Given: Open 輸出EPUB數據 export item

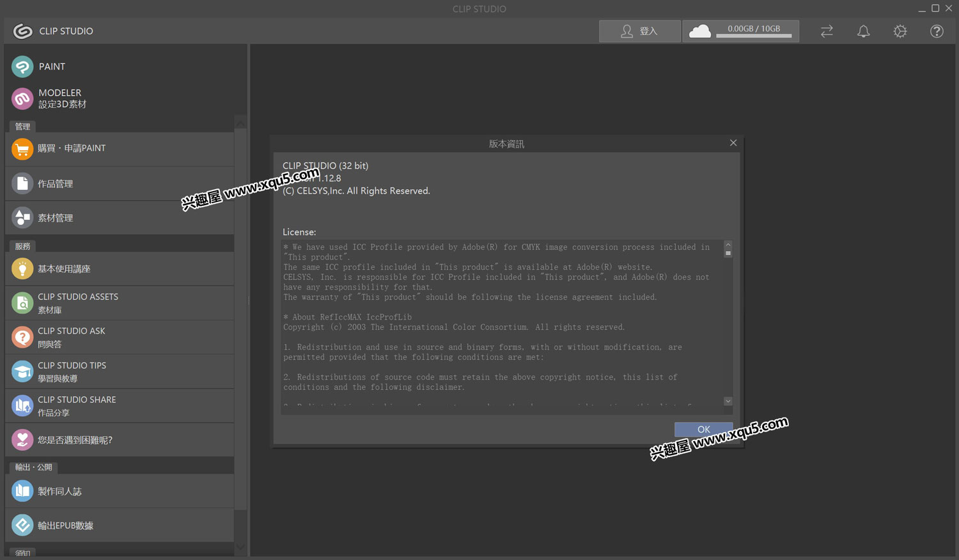Looking at the screenshot, I should 120,525.
